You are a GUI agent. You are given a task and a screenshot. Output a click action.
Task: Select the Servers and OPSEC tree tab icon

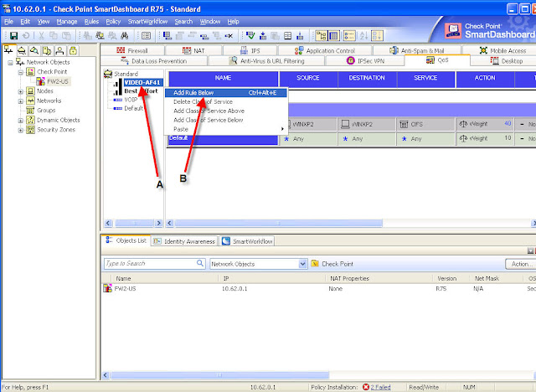tap(47, 50)
